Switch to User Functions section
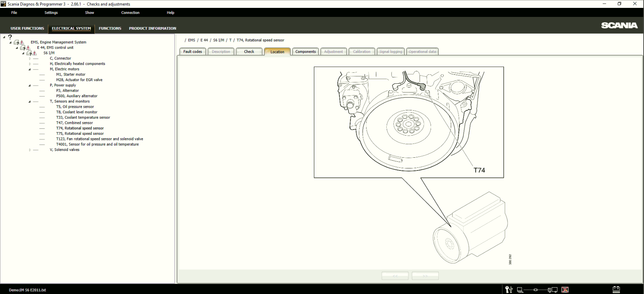 coord(27,28)
